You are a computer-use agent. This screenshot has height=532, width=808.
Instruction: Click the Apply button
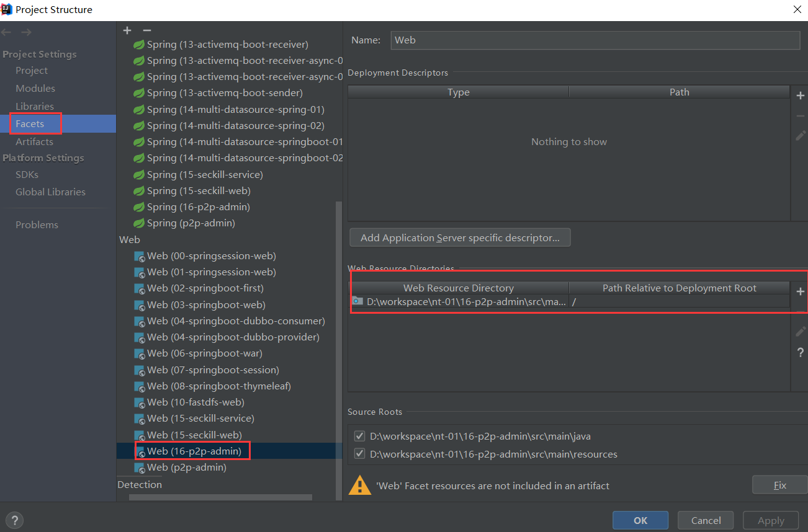771,520
